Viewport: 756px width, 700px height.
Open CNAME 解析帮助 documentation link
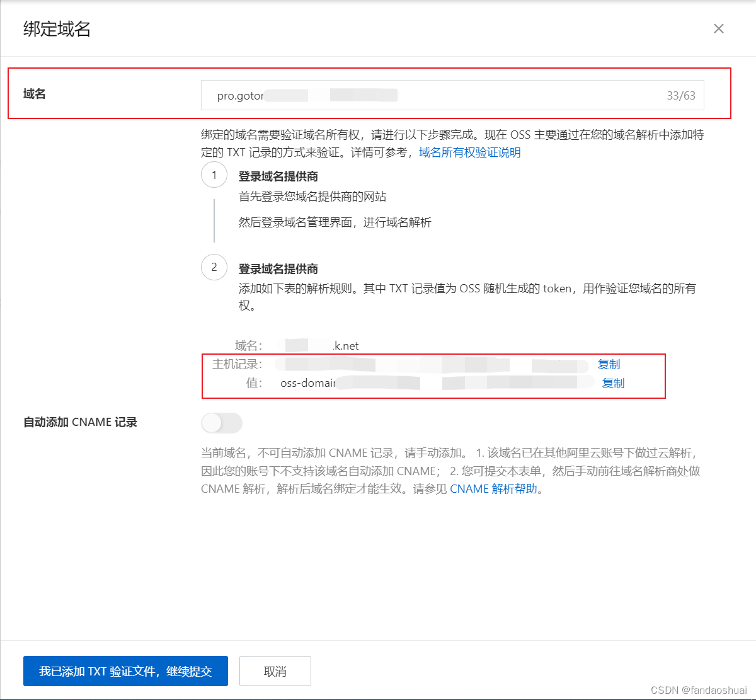(495, 489)
